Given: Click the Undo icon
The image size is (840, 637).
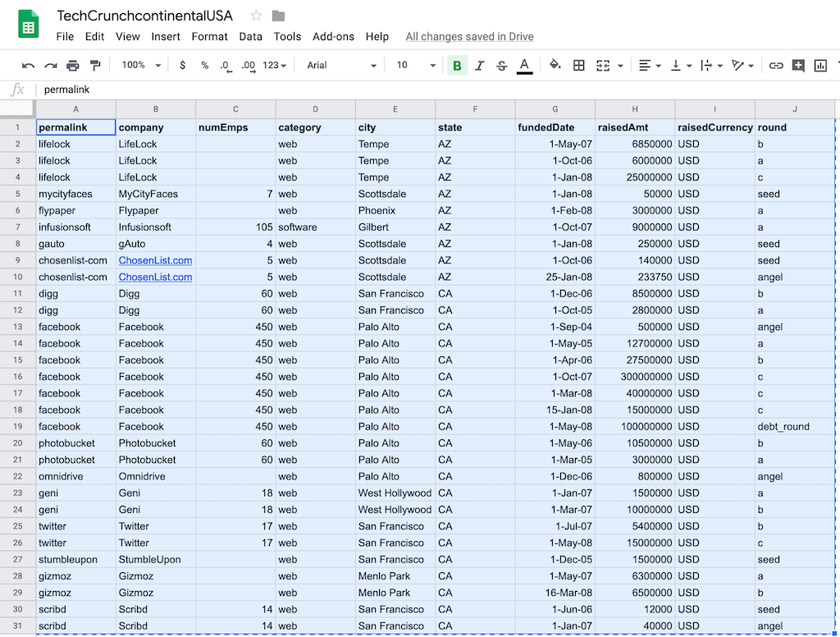Looking at the screenshot, I should (x=27, y=64).
